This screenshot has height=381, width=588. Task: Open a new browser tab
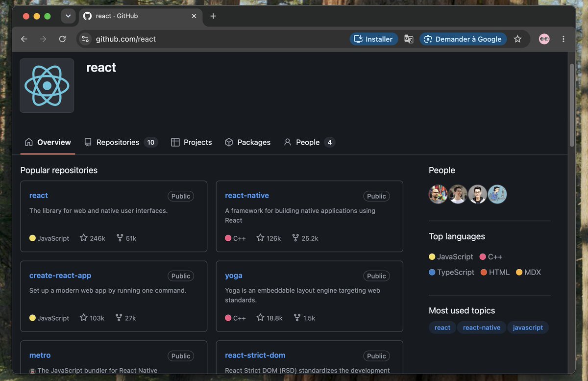[213, 16]
